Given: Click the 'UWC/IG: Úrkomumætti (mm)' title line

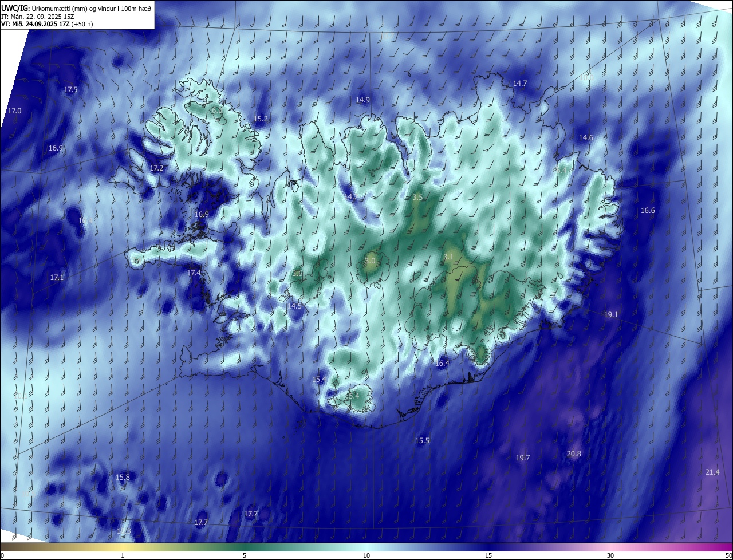Looking at the screenshot, I should 76,7.
